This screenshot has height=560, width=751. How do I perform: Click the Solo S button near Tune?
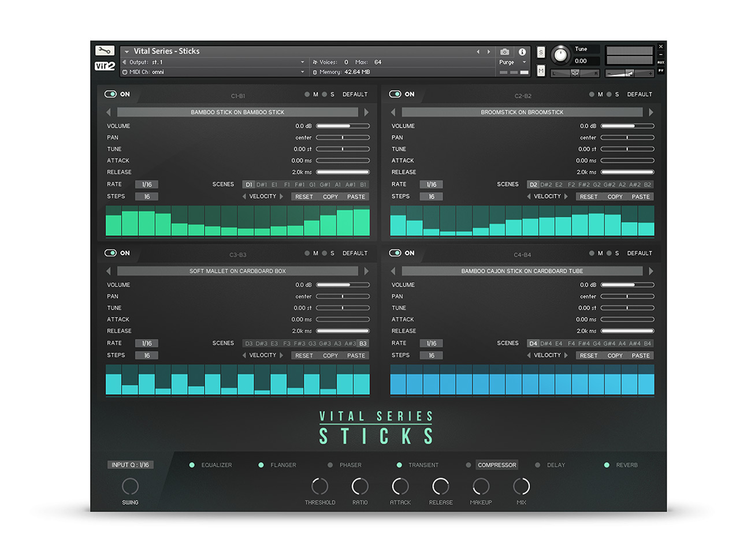coord(541,53)
